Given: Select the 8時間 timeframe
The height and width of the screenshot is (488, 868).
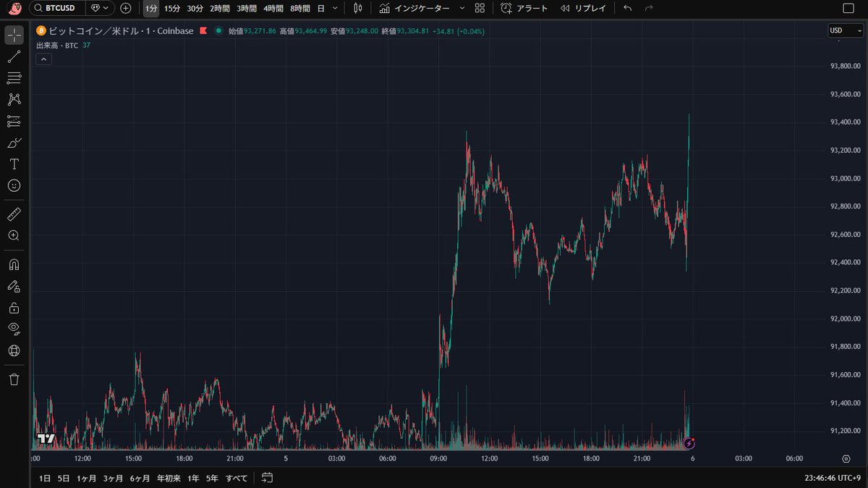Looking at the screenshot, I should point(300,8).
